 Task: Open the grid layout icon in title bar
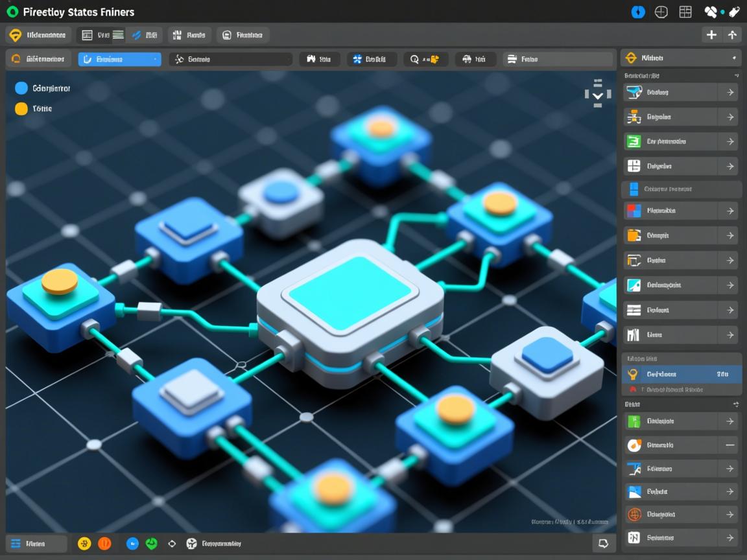(685, 12)
